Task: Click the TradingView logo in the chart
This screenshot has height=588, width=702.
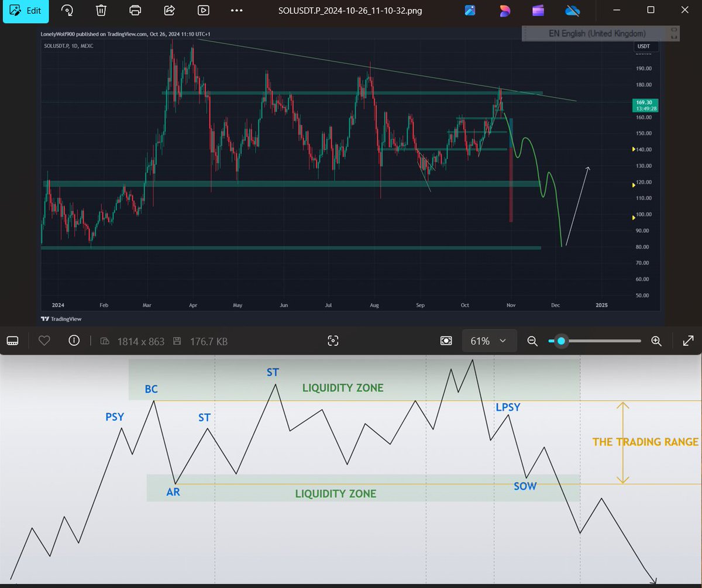Action: pos(61,319)
